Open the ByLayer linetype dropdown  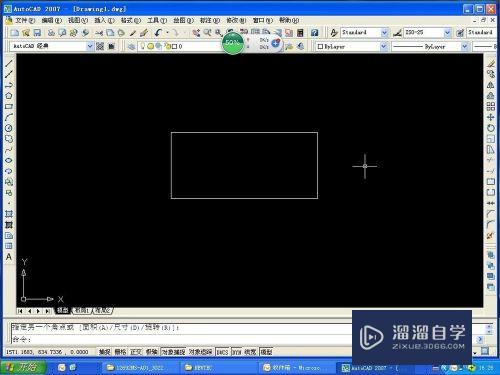(465, 46)
